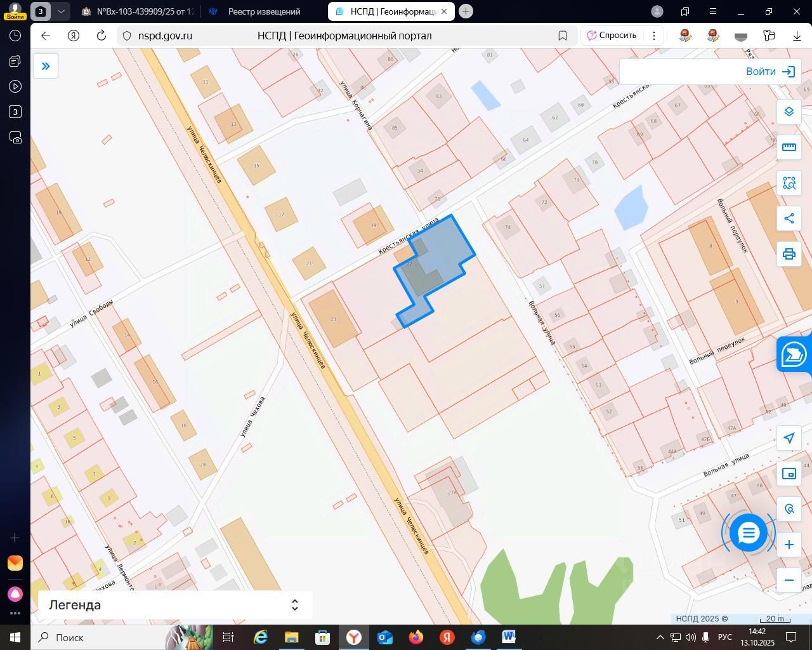
Task: Switch to the Реестр извещений tab
Action: point(263,11)
